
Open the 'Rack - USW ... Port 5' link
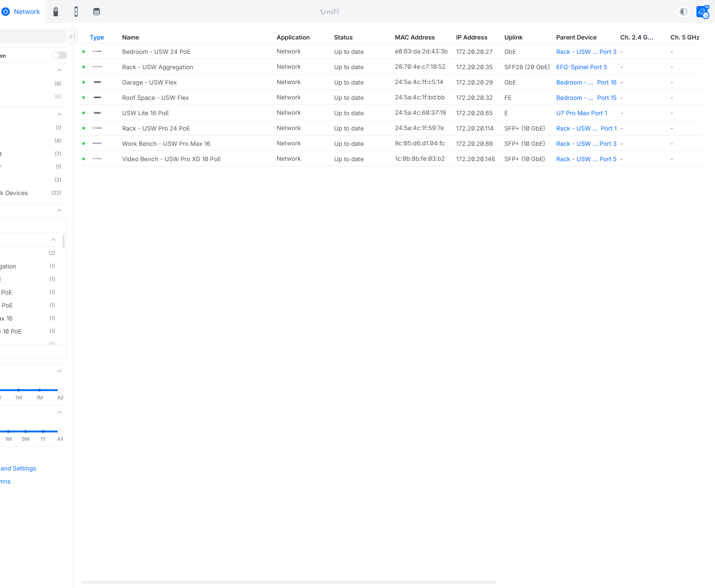pos(586,159)
